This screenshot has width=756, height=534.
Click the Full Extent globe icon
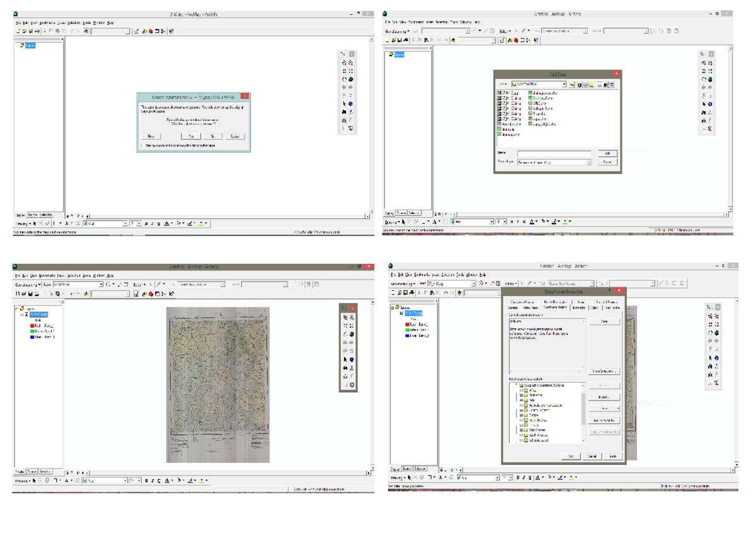click(350, 79)
